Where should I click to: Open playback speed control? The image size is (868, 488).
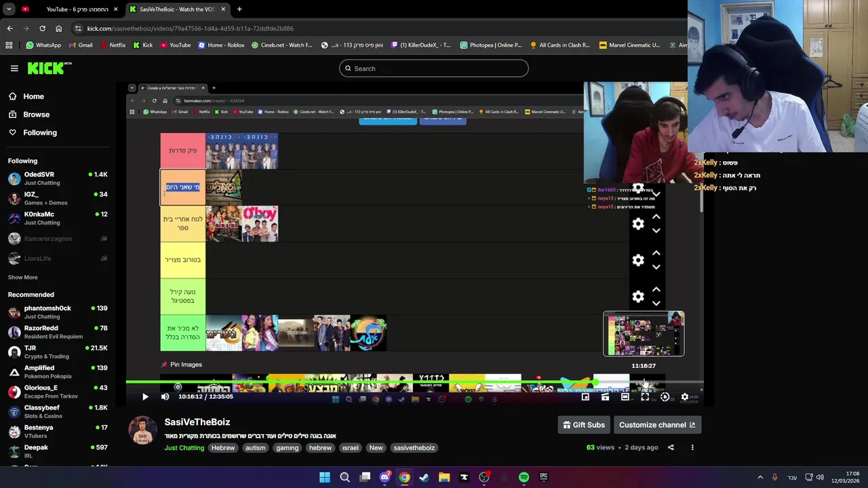coord(665,397)
